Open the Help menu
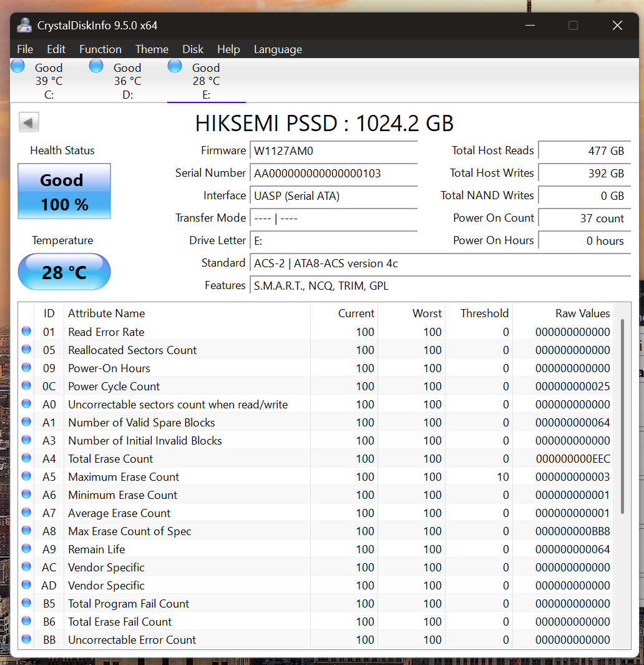The image size is (644, 665). pos(228,49)
